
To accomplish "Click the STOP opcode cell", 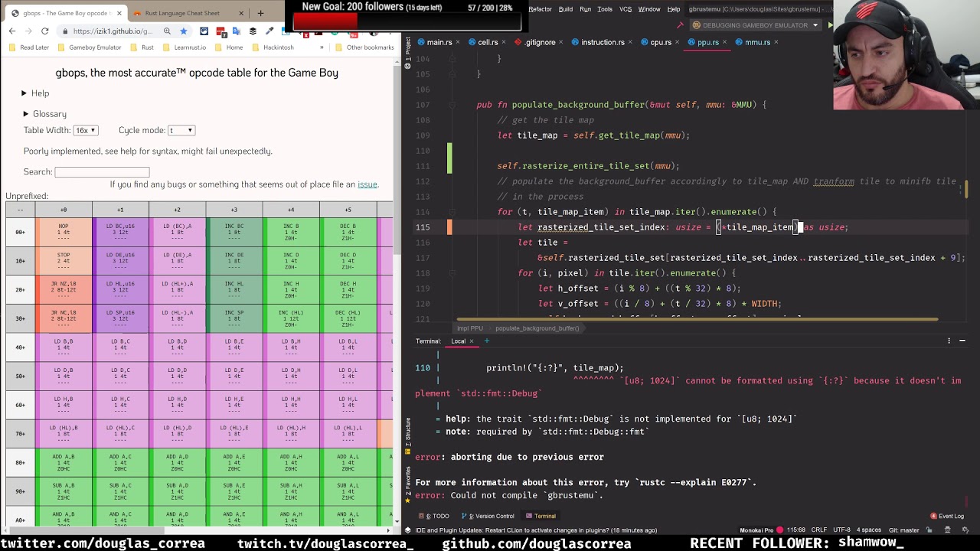I will (x=64, y=261).
